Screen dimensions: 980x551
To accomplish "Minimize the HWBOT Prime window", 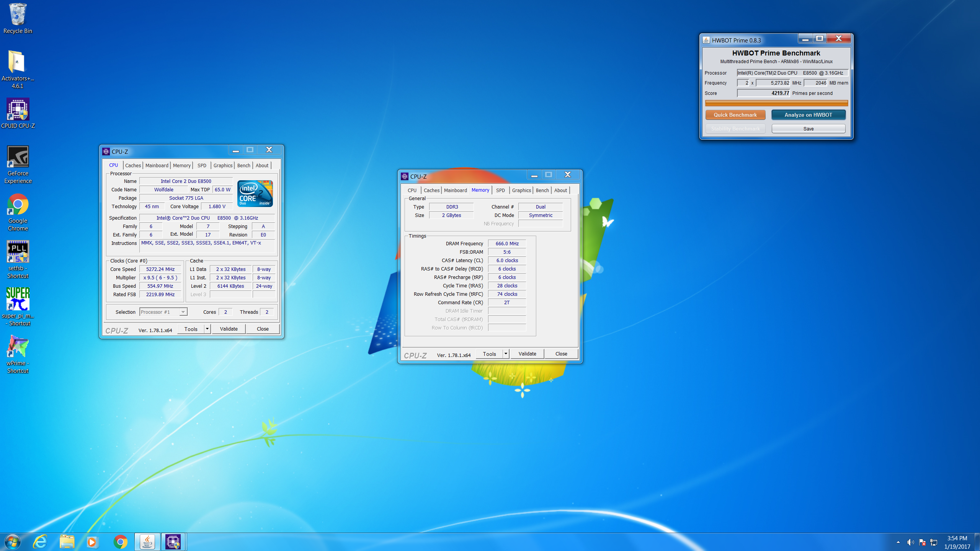I will 805,38.
